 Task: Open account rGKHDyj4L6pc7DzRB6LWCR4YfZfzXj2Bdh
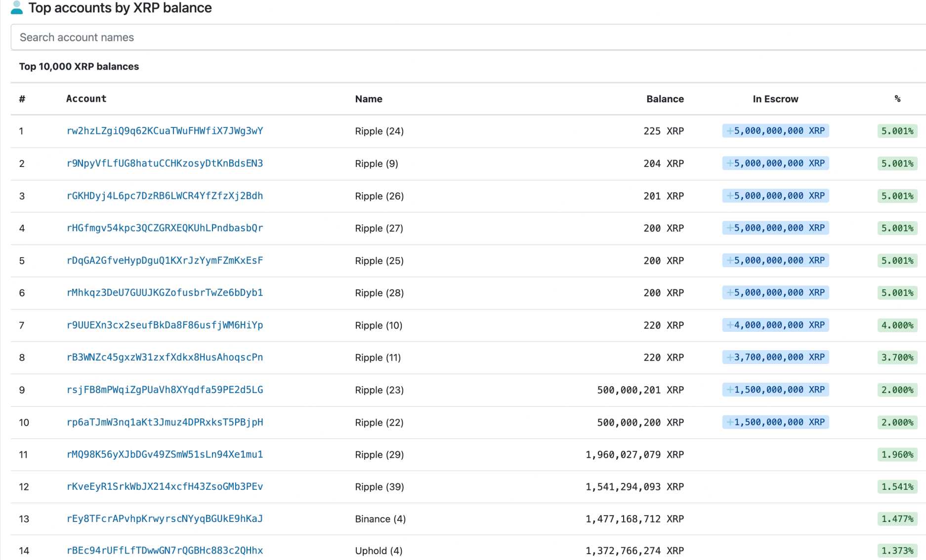[x=165, y=196]
